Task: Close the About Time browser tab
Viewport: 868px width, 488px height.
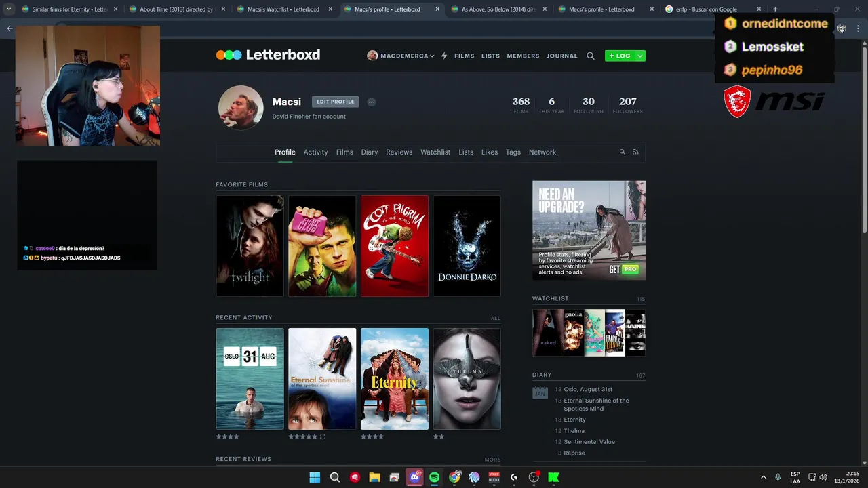Action: pos(223,9)
